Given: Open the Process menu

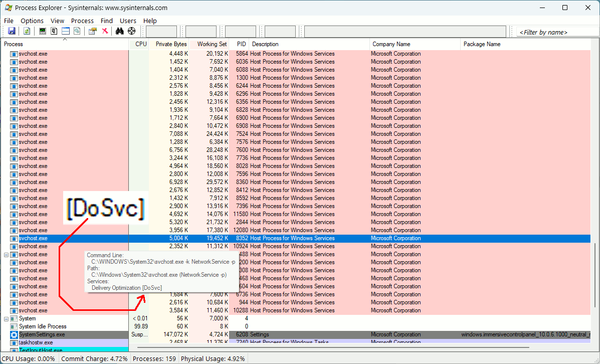Looking at the screenshot, I should pyautogui.click(x=82, y=21).
